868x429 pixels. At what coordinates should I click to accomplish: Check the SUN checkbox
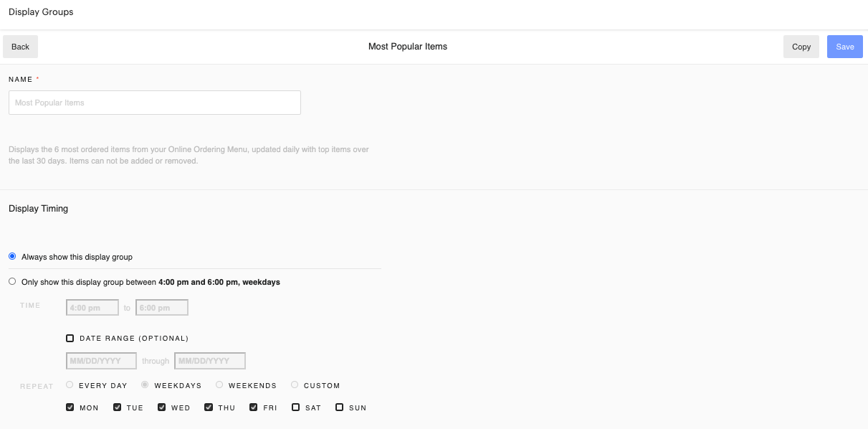340,407
